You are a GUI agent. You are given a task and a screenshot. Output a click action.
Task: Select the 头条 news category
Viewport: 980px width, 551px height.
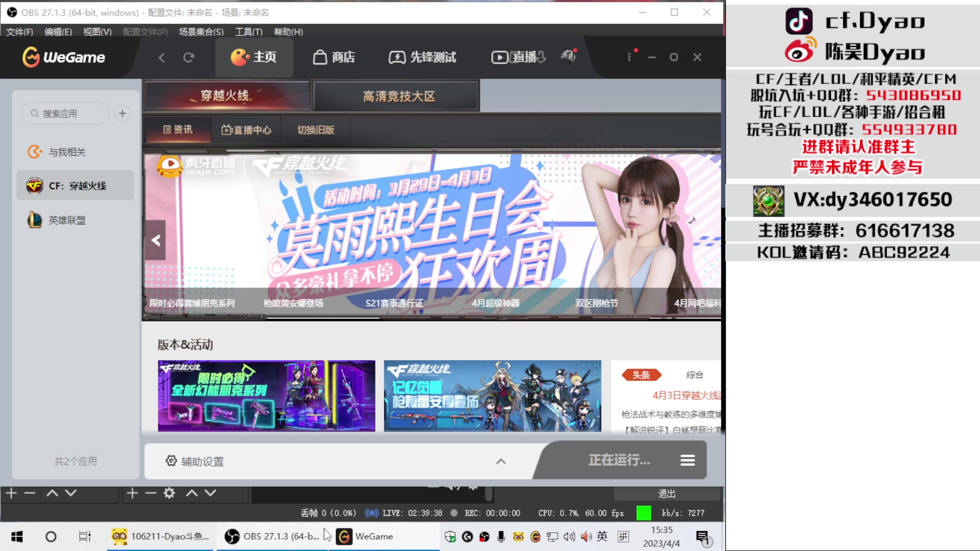[x=642, y=375]
